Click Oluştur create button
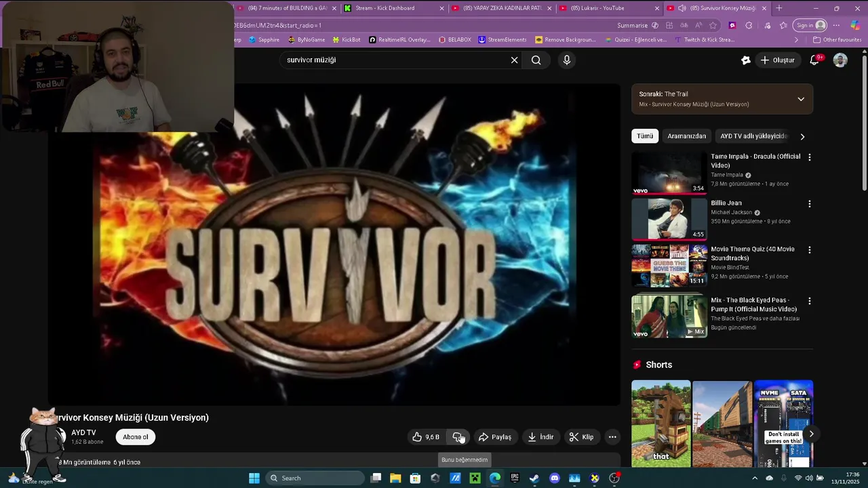 776,60
